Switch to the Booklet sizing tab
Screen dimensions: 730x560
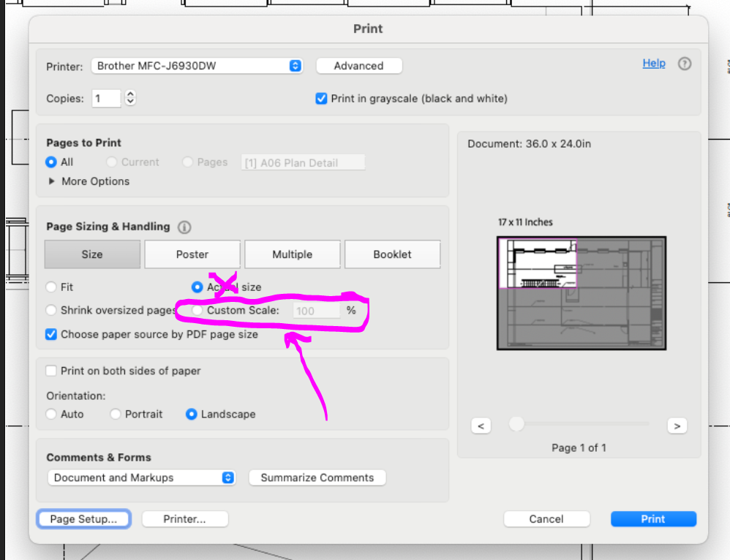tap(392, 254)
